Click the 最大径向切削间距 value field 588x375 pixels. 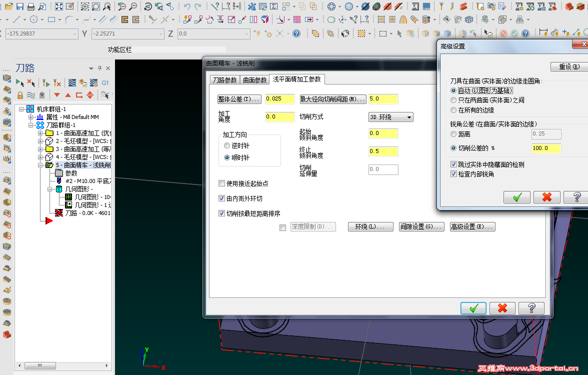tap(383, 99)
